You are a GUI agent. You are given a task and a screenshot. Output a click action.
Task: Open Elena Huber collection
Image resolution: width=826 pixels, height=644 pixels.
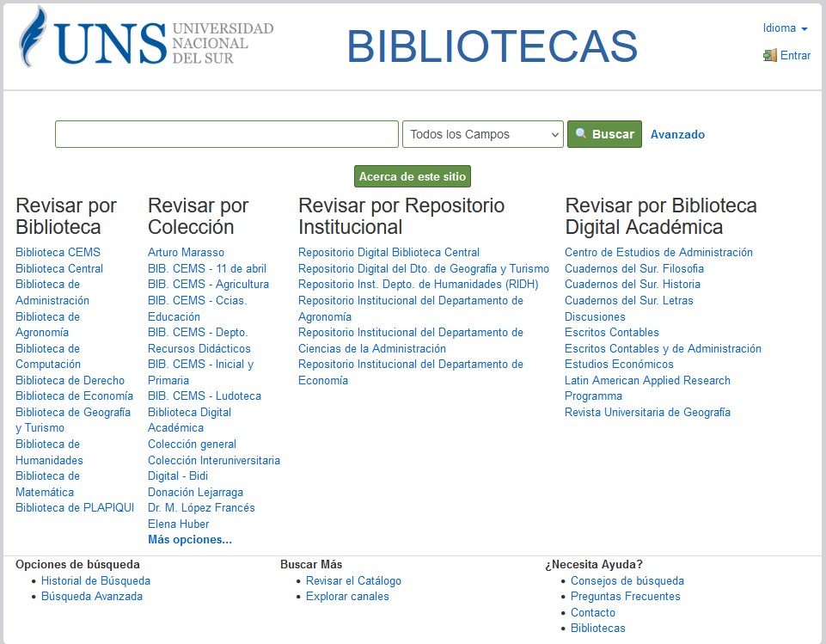[x=179, y=524]
